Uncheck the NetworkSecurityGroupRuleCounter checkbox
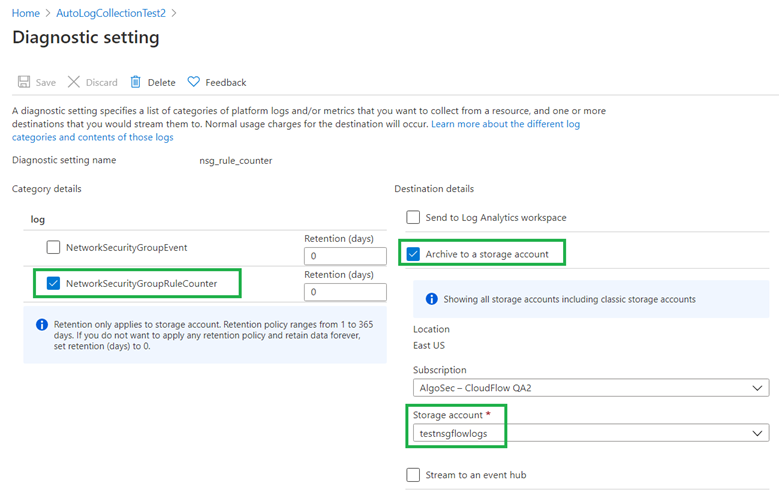The height and width of the screenshot is (501, 779). click(53, 283)
